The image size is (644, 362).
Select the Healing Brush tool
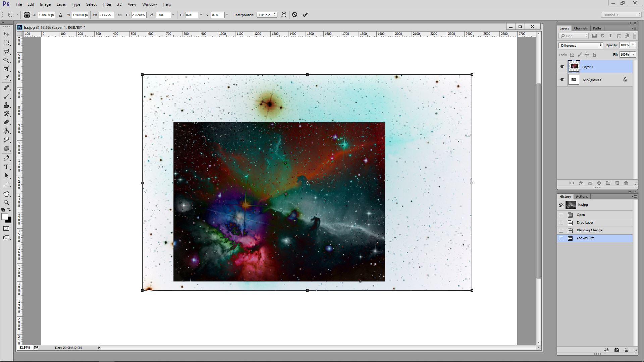pyautogui.click(x=6, y=87)
